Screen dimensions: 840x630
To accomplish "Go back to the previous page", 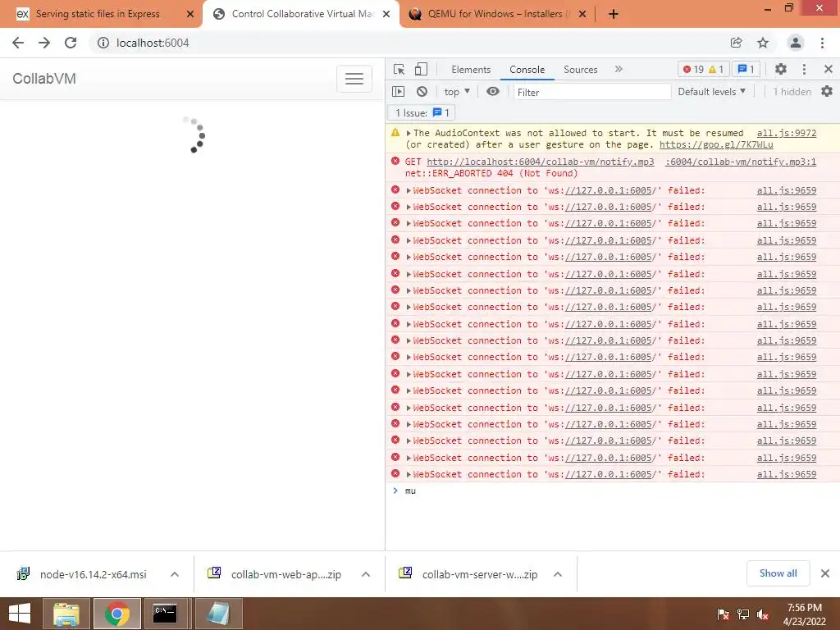I will point(18,43).
